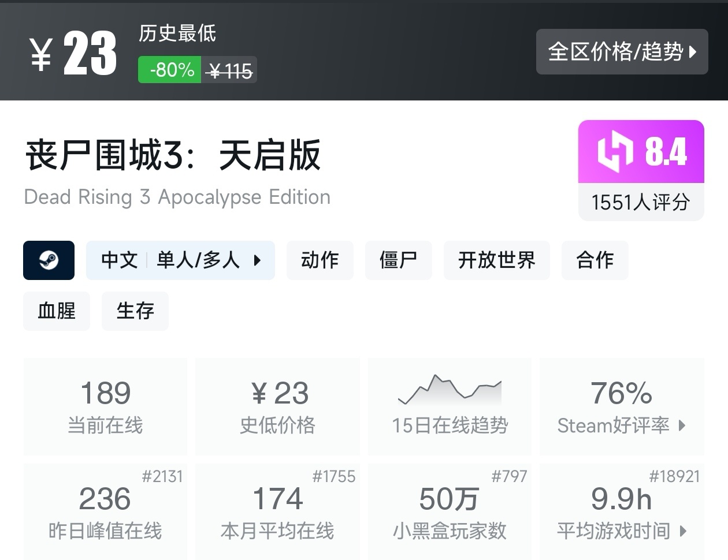The height and width of the screenshot is (560, 728).
Task: Select the 动作 genre tag
Action: (x=320, y=260)
